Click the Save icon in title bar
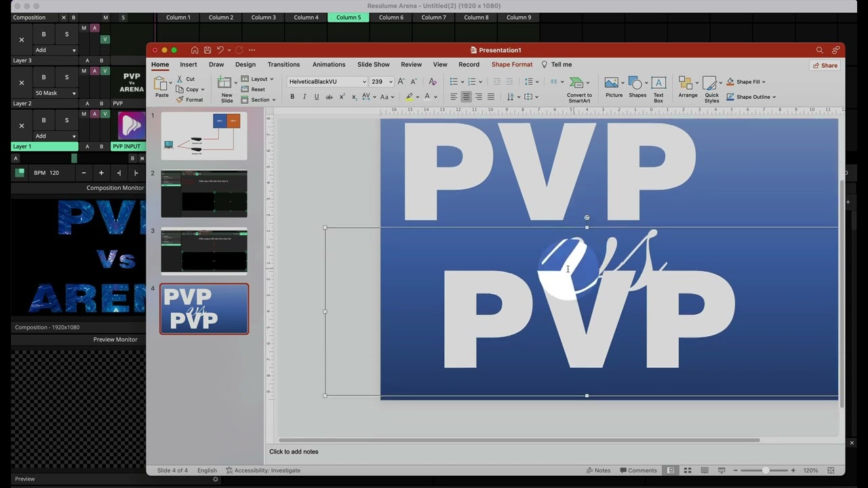This screenshot has width=868, height=488. (x=208, y=50)
